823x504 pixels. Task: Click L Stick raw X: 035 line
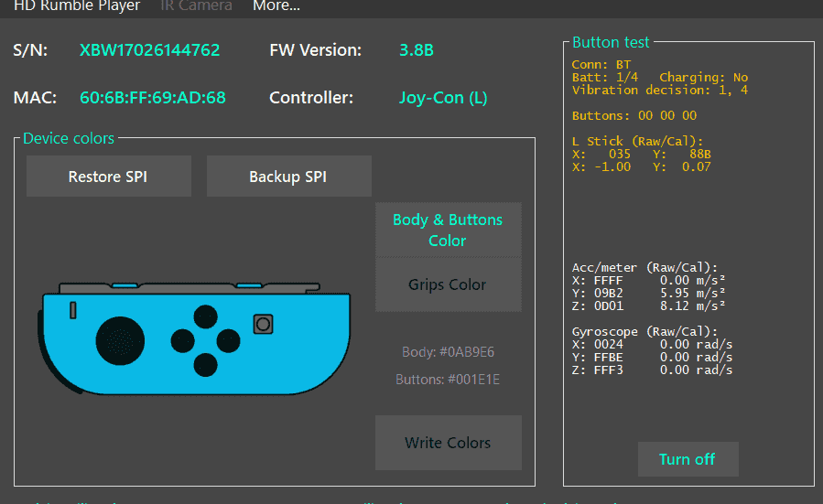pos(642,154)
